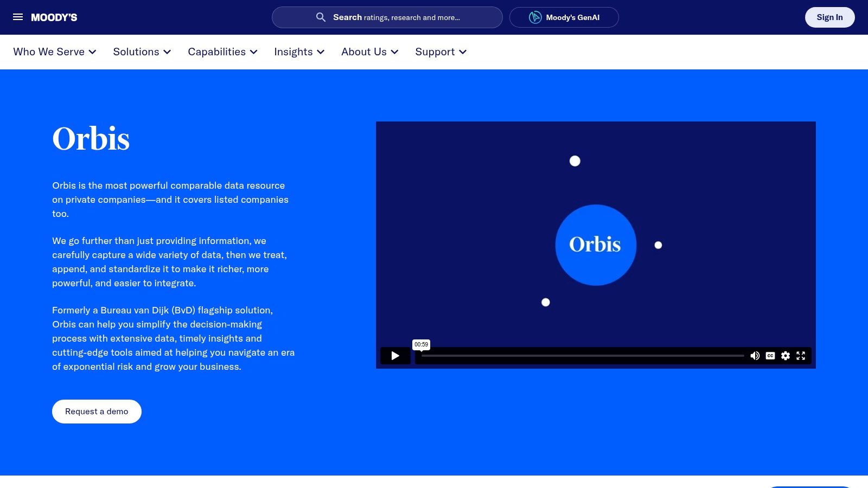This screenshot has width=868, height=488.
Task: Expand the Solutions dropdown
Action: pos(142,52)
